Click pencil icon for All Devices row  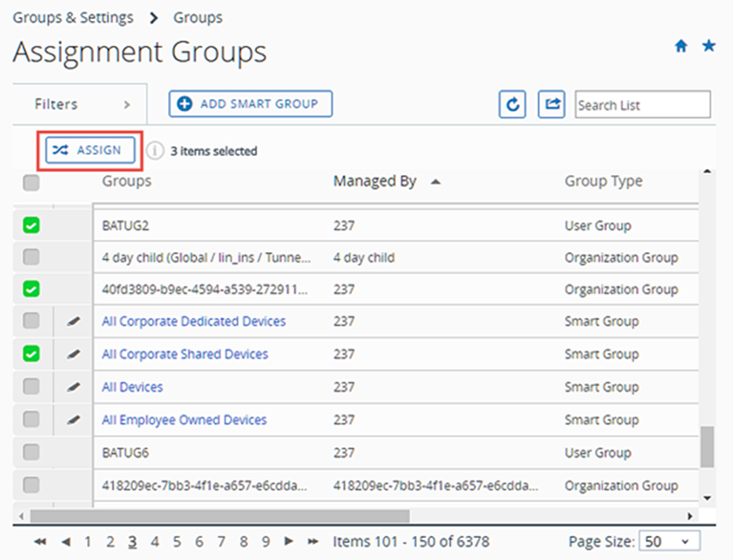pyautogui.click(x=74, y=387)
